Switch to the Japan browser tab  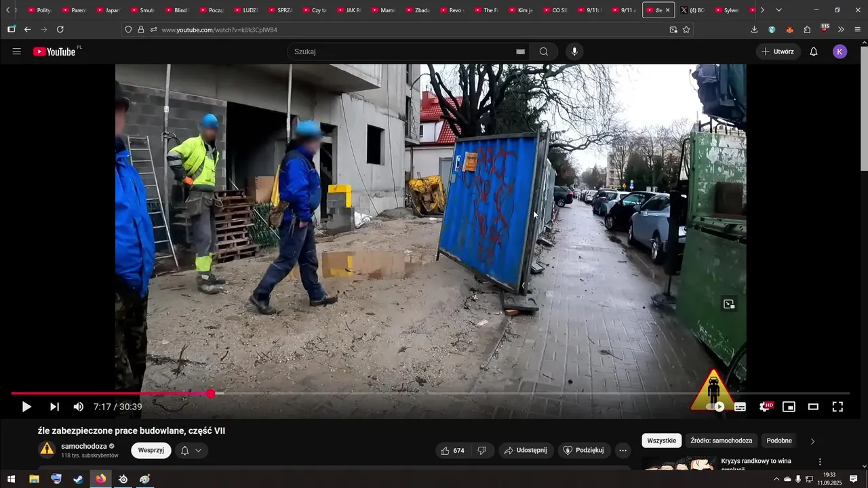click(x=107, y=10)
